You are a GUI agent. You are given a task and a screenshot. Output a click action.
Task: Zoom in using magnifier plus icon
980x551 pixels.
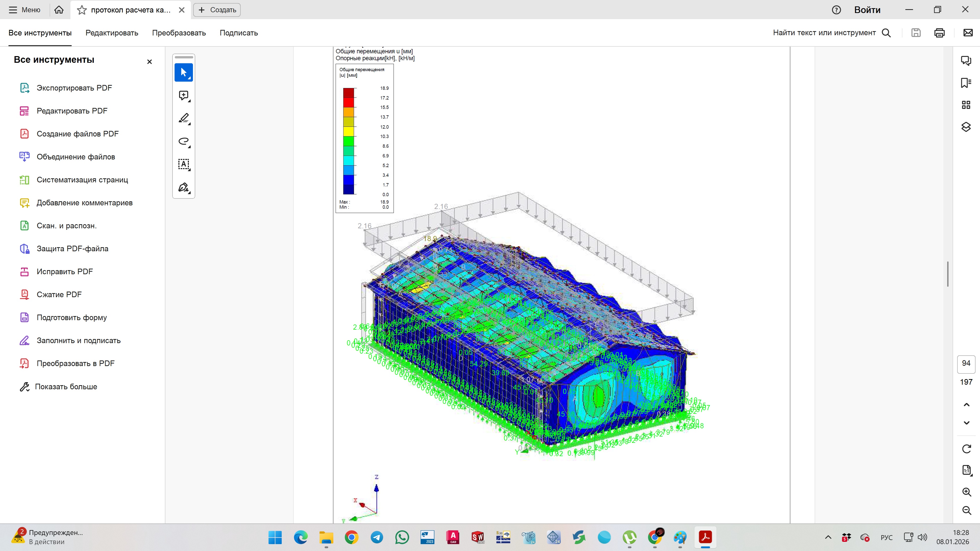point(966,492)
